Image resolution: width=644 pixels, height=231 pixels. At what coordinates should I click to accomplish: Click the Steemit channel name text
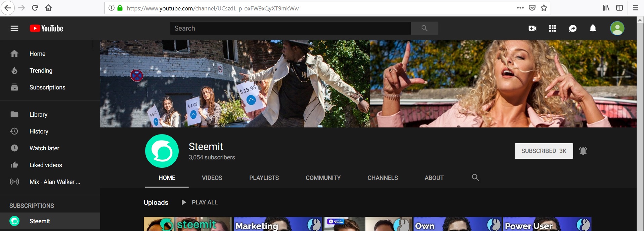point(206,147)
